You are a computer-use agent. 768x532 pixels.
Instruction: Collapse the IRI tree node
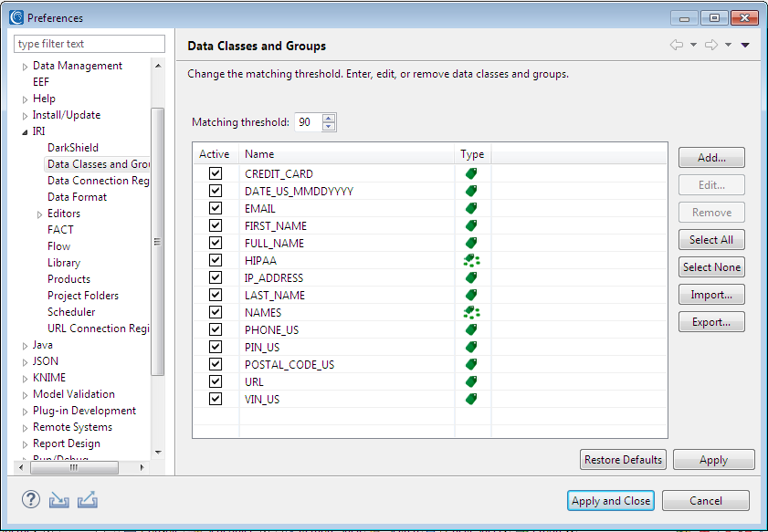point(25,132)
